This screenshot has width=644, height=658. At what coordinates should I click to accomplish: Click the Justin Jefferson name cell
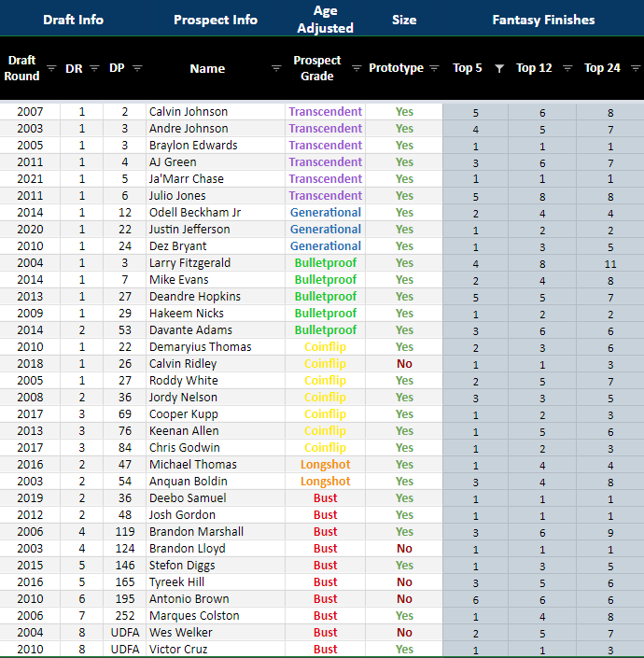click(216, 229)
